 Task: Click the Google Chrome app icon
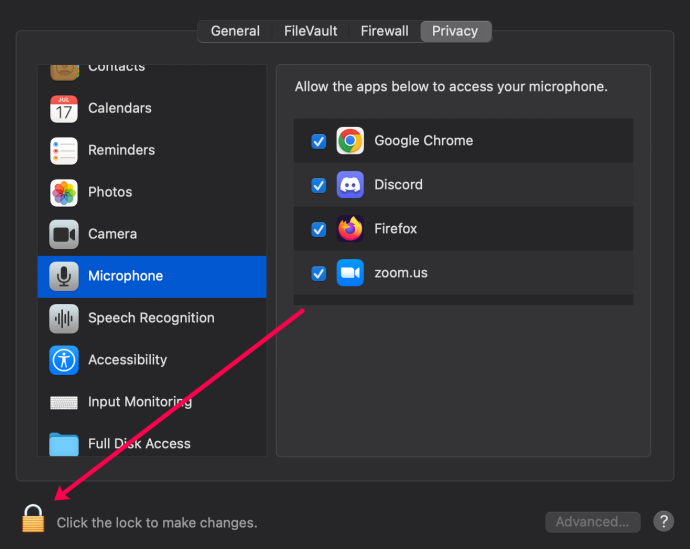[x=350, y=141]
